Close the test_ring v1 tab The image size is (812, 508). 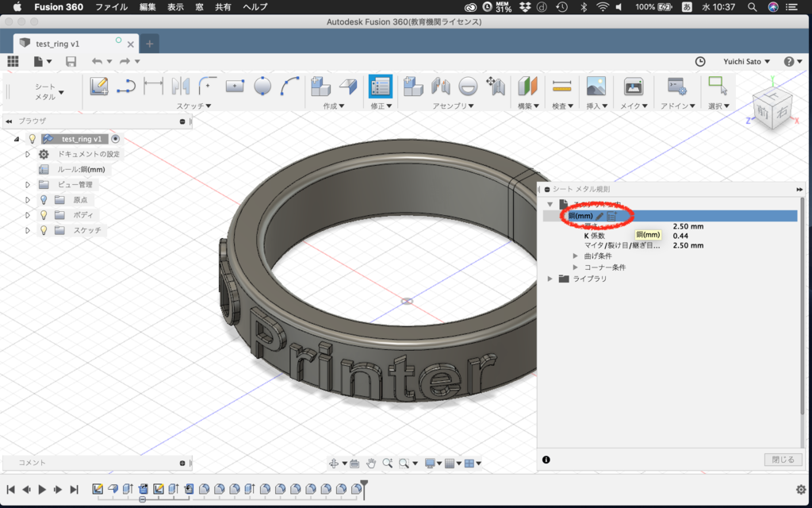[x=131, y=44]
